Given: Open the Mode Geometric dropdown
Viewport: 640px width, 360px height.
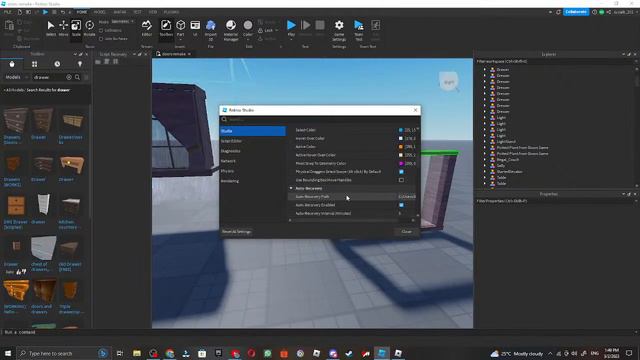Looking at the screenshot, I should (x=122, y=22).
